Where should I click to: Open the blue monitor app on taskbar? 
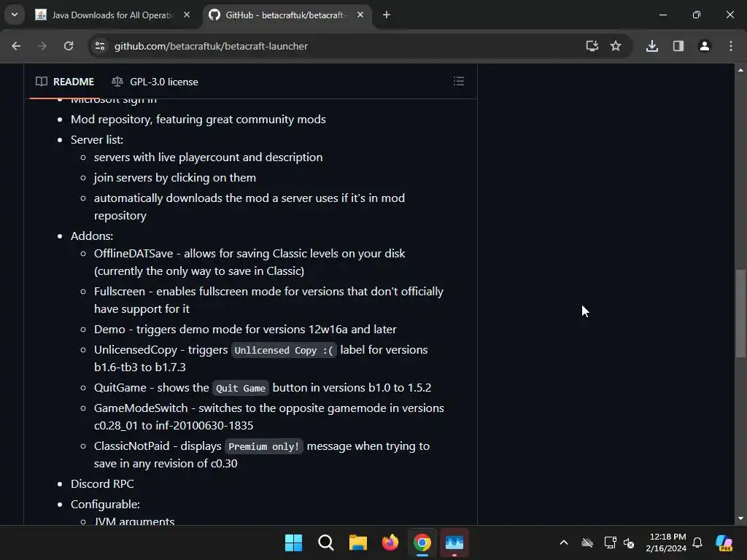click(x=454, y=542)
